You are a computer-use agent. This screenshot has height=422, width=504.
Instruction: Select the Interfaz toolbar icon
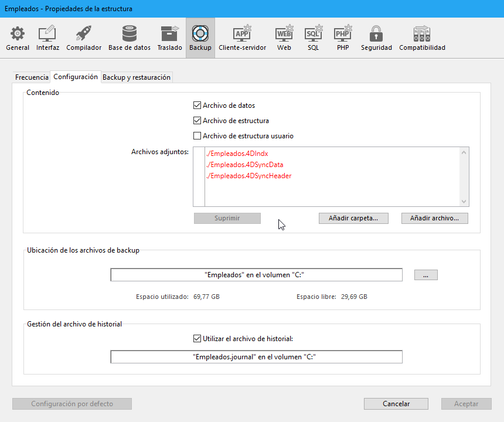point(47,38)
